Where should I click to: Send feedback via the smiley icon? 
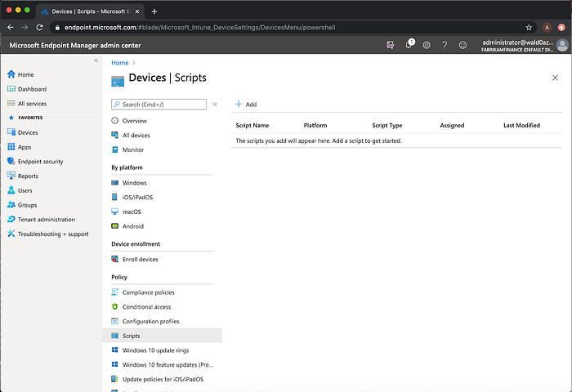[x=463, y=45]
